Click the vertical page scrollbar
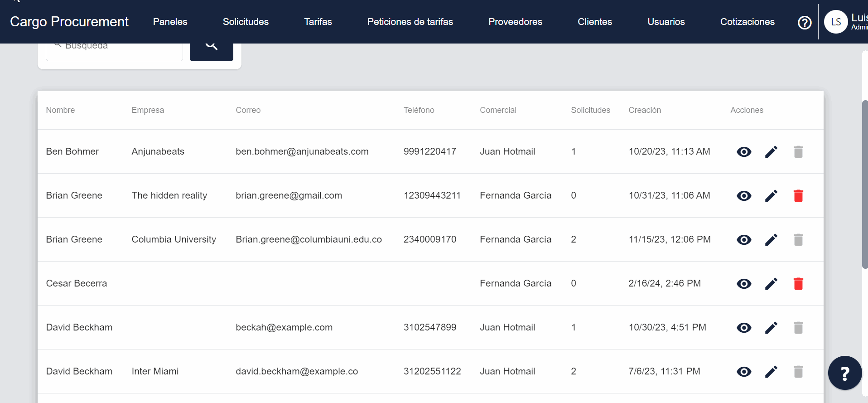This screenshot has height=403, width=868. tap(864, 184)
